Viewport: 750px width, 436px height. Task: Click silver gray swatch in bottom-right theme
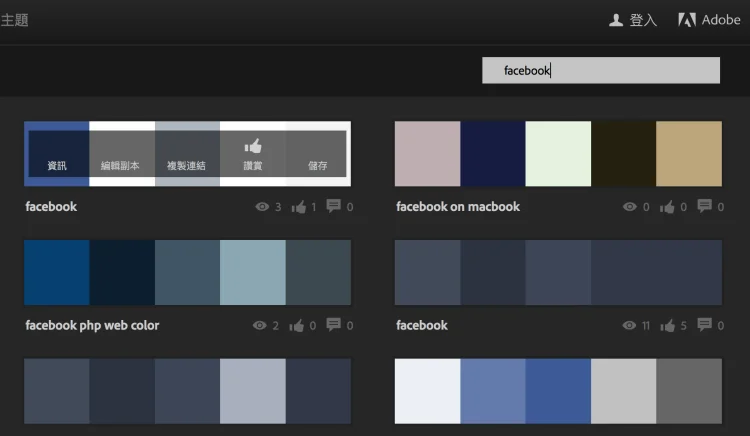624,391
